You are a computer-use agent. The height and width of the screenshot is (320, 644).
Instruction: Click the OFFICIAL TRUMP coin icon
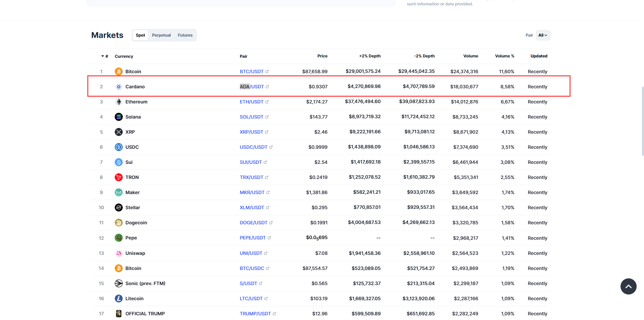coord(119,314)
